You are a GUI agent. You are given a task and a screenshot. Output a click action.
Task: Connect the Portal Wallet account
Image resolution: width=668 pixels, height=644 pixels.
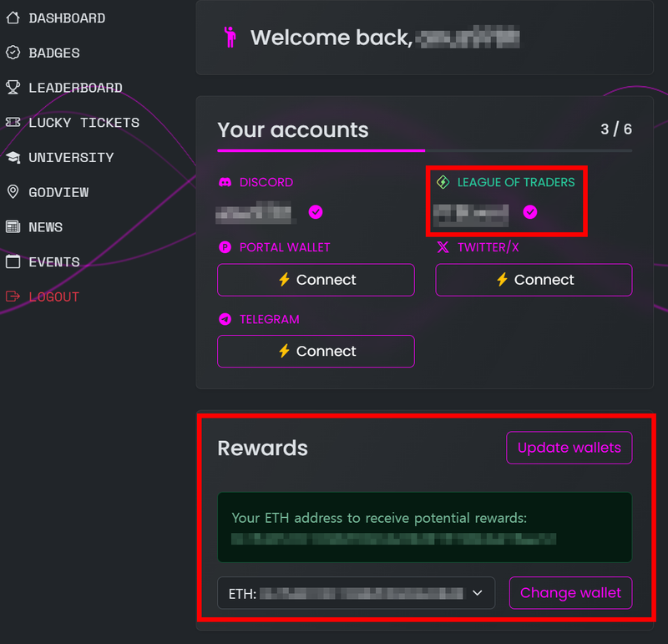[x=316, y=280]
